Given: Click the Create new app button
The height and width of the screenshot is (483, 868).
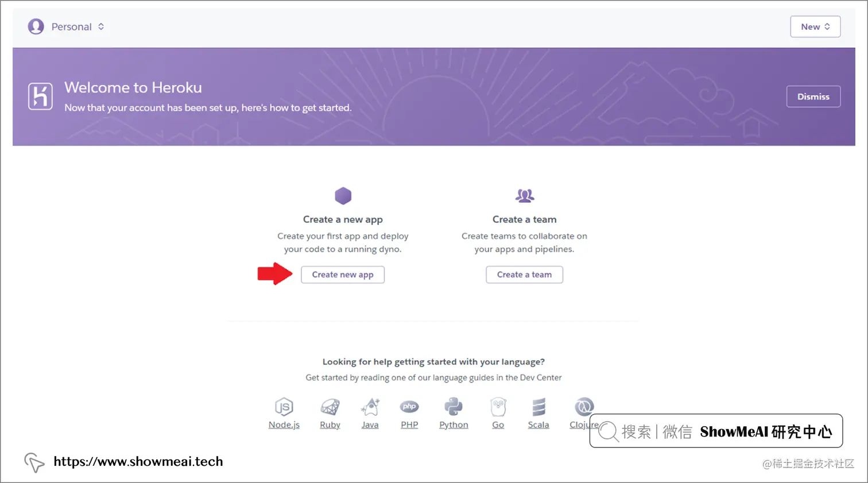Looking at the screenshot, I should pyautogui.click(x=343, y=275).
